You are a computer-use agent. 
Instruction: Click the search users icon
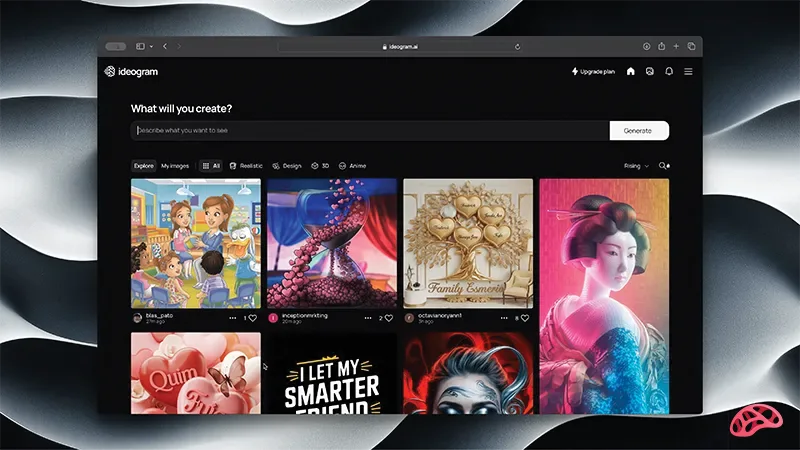664,166
